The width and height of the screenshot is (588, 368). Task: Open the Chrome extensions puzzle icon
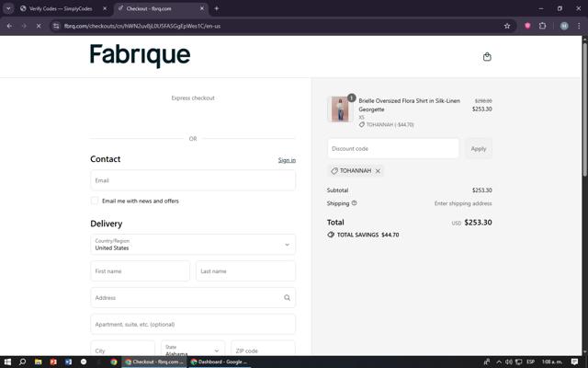(542, 26)
